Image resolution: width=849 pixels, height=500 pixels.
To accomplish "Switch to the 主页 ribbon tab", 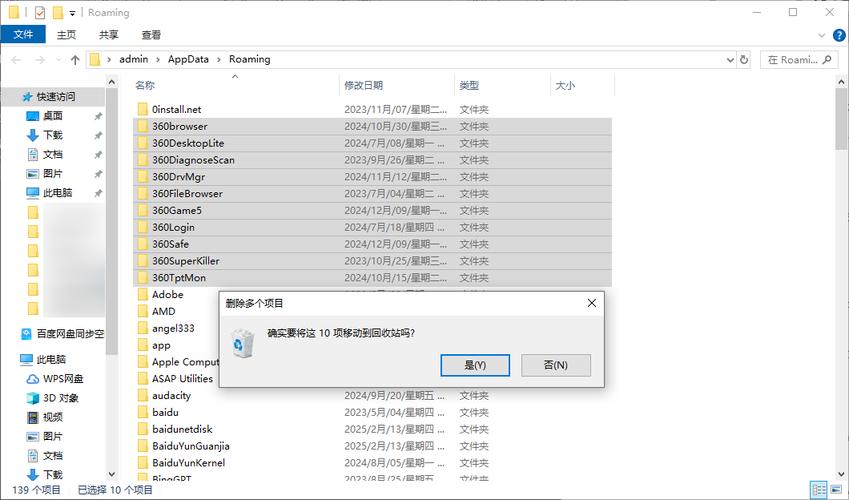I will click(x=66, y=35).
